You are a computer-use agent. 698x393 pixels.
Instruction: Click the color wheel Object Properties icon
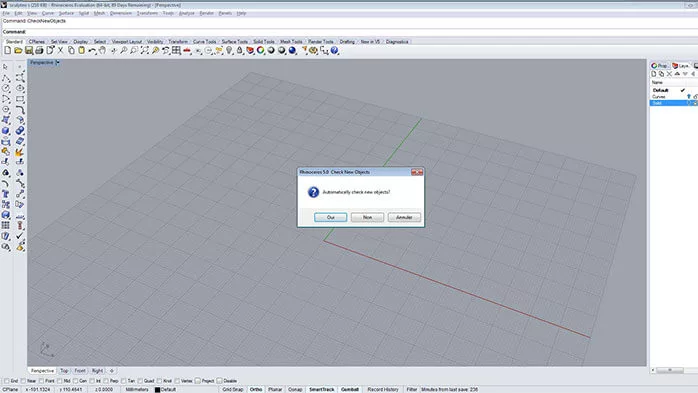click(x=260, y=51)
